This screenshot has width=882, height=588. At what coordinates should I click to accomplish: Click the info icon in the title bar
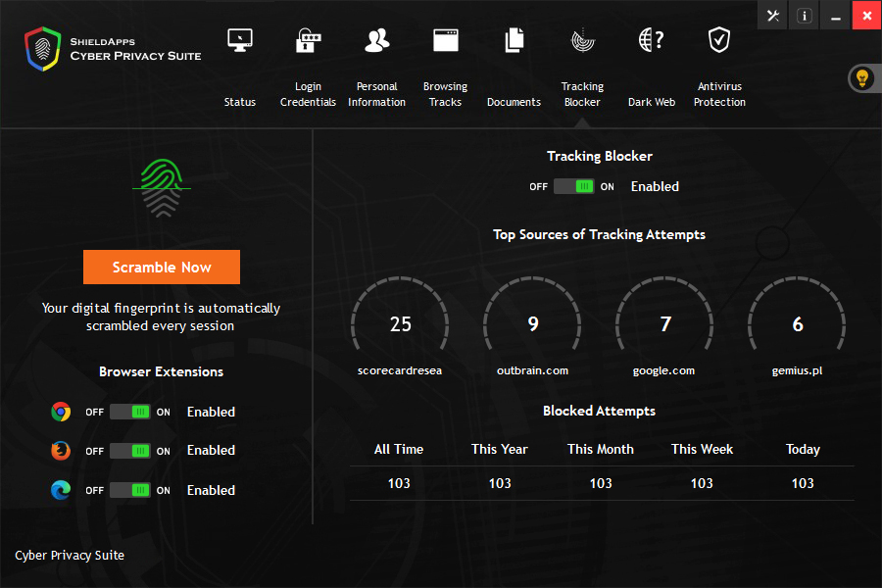(x=804, y=16)
